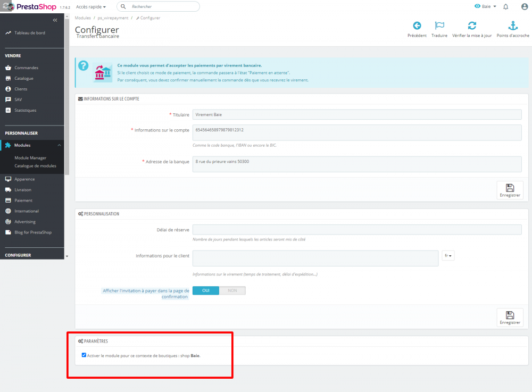Open Points d'accroche anchor icon
532x392 pixels.
(x=512, y=26)
